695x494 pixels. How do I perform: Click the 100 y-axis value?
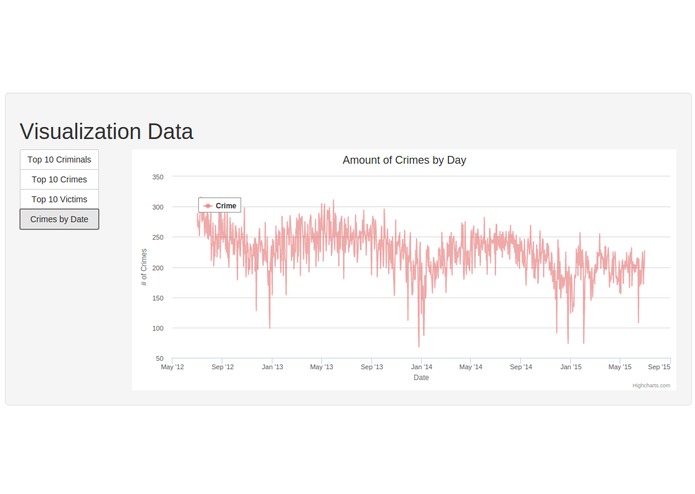coord(158,328)
